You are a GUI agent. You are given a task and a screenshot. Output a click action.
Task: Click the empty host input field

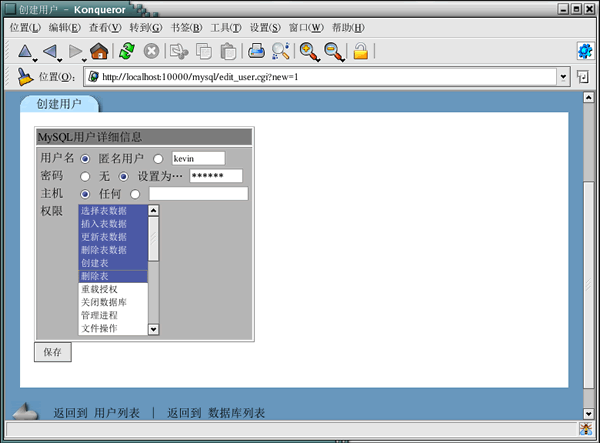coord(199,194)
